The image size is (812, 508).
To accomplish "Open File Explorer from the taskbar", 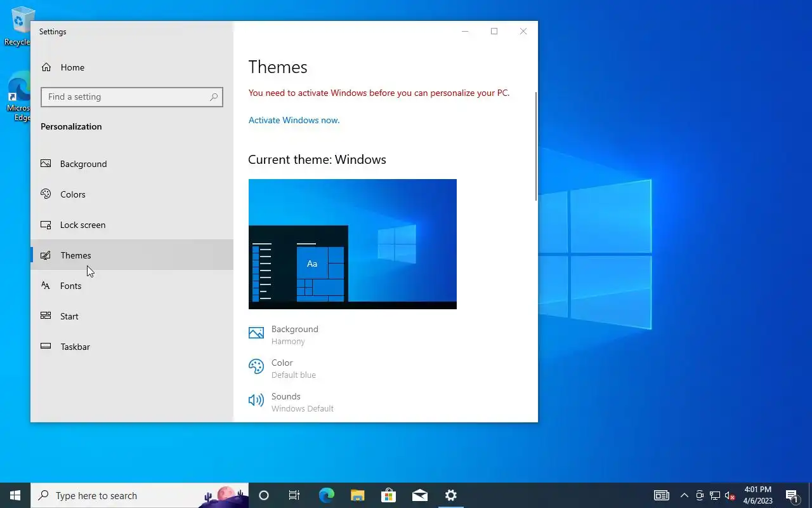I will (x=358, y=495).
